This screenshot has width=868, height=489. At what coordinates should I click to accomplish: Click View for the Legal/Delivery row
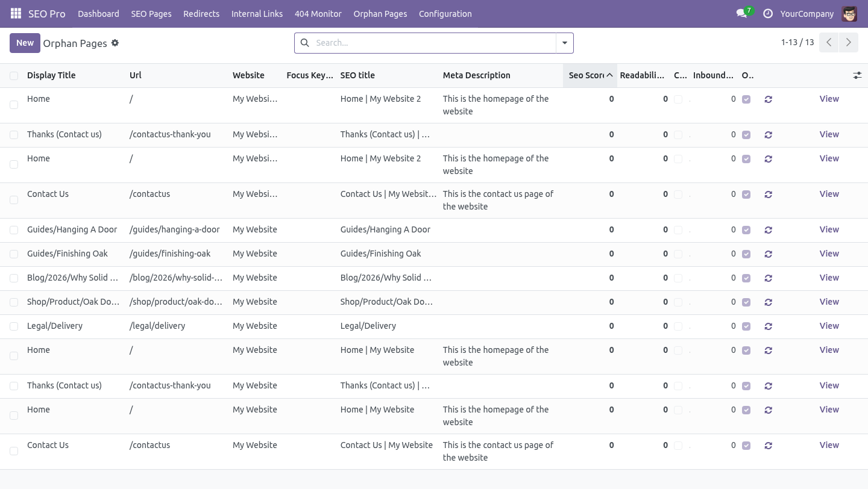click(829, 326)
